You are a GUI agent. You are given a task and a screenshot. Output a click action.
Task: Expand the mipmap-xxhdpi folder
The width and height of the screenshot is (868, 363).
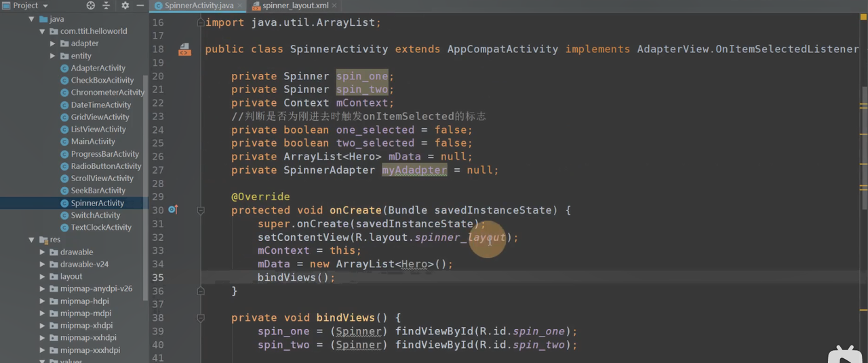point(42,337)
